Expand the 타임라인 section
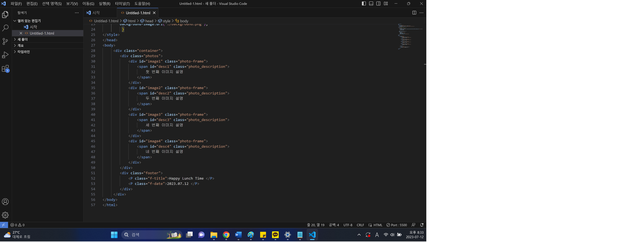This screenshot has height=242, width=644. [x=48, y=52]
